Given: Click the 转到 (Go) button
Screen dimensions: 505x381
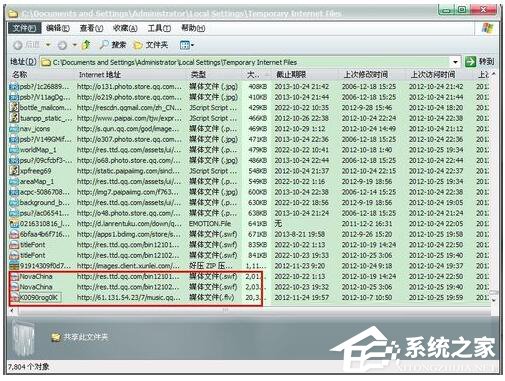Looking at the screenshot, I should tap(479, 62).
